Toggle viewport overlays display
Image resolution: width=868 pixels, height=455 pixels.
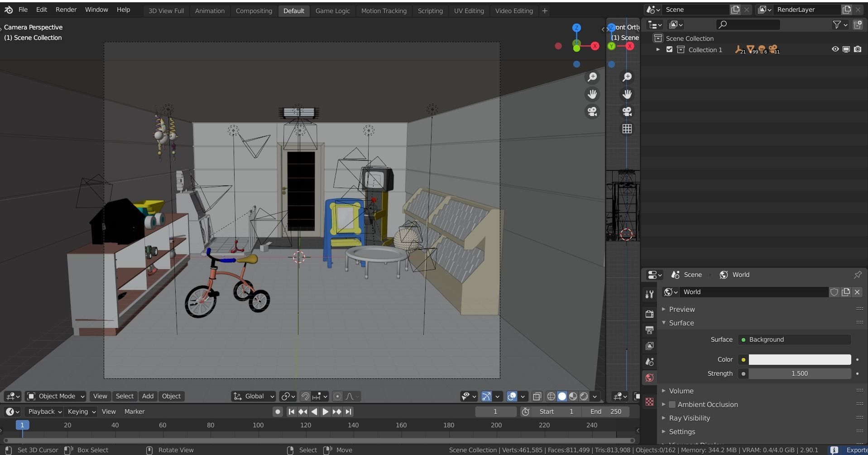[512, 396]
